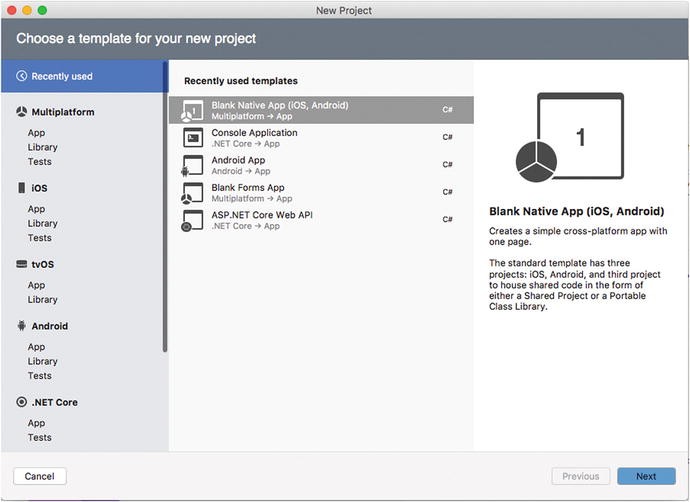Screen dimensions: 690x502
Task: Click the ASP.NET Core Web API template icon
Action: pyautogui.click(x=192, y=220)
